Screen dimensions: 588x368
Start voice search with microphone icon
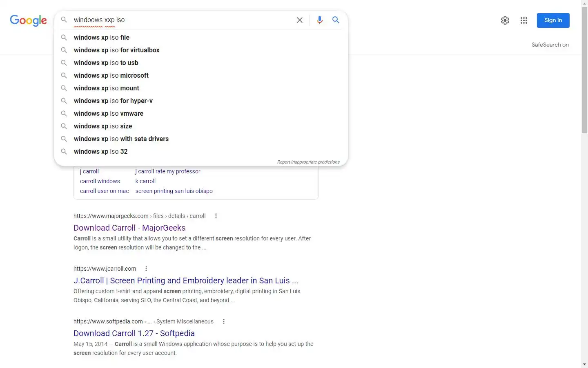(x=320, y=20)
